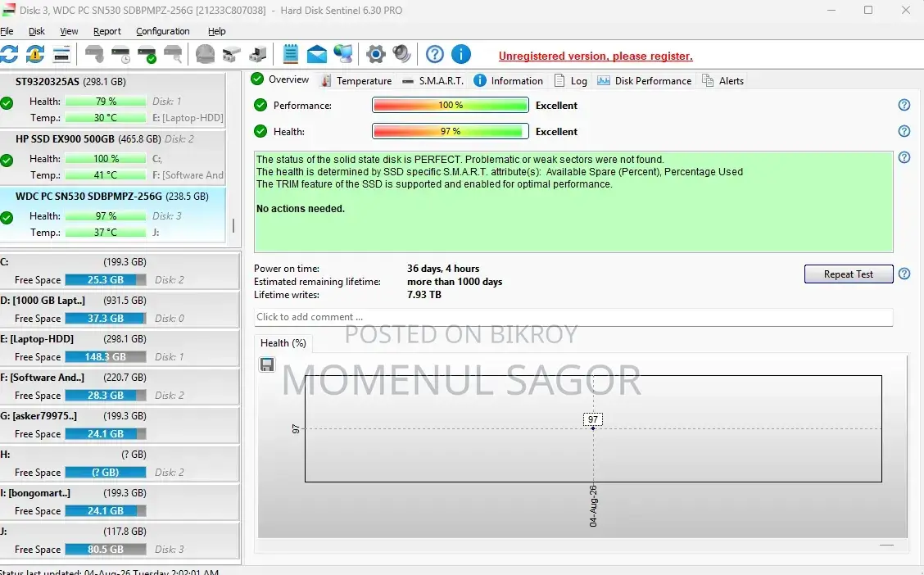Select the I: [bongomart..] partition
924x575 pixels.
tap(120, 501)
